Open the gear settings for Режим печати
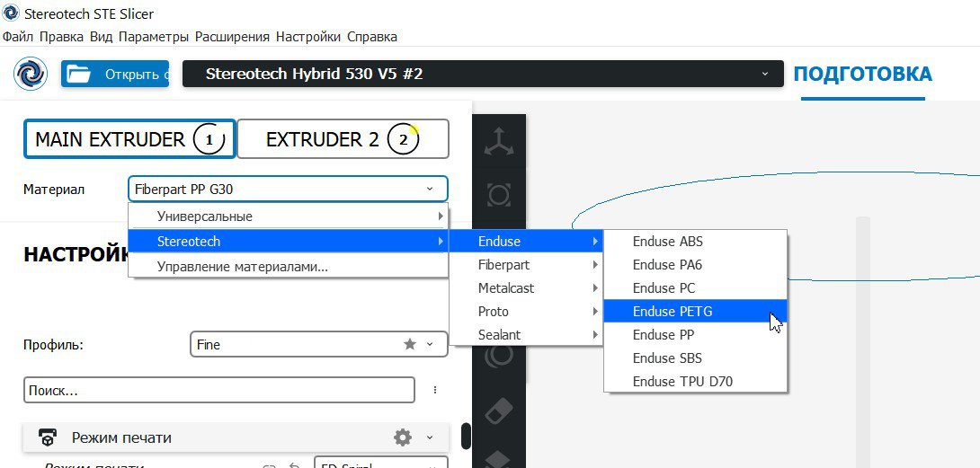Screen dimensions: 980x468 (403, 437)
